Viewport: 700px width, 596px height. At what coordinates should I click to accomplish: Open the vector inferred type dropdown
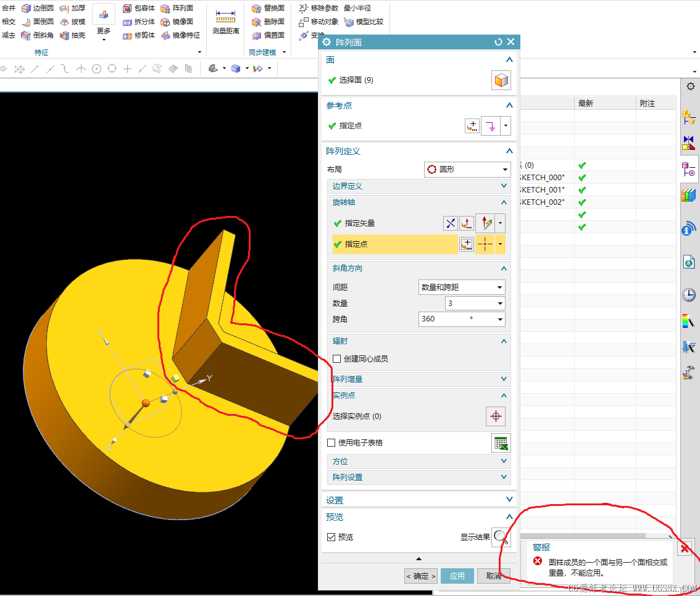pyautogui.click(x=500, y=223)
